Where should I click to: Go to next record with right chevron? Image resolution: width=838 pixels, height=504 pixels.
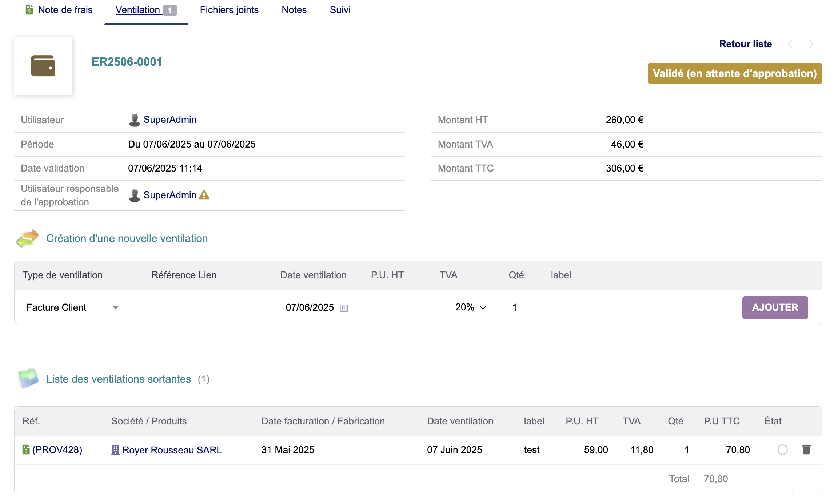[811, 44]
